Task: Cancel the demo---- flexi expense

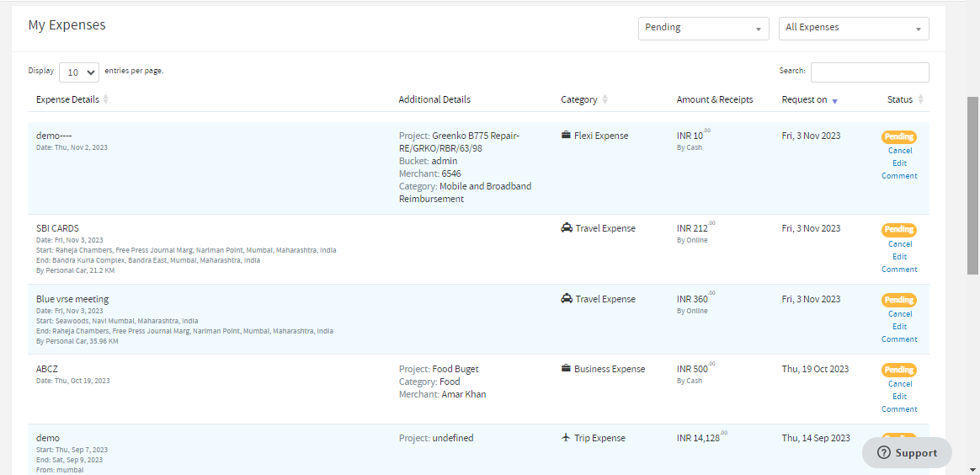Action: tap(900, 151)
